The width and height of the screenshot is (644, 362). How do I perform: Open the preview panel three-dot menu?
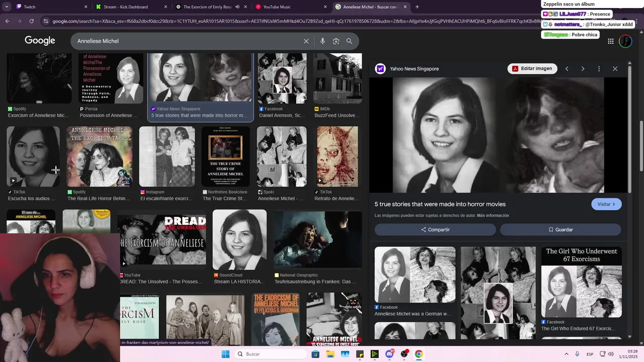[599, 69]
